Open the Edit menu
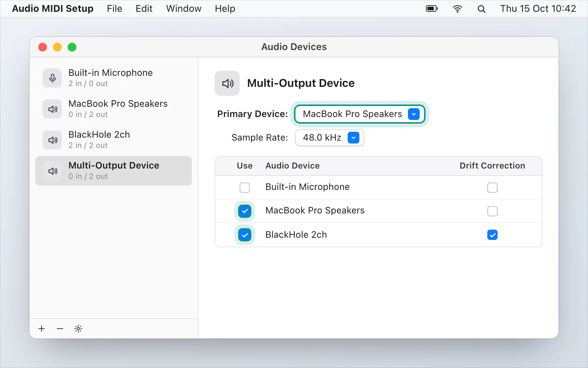 (144, 8)
